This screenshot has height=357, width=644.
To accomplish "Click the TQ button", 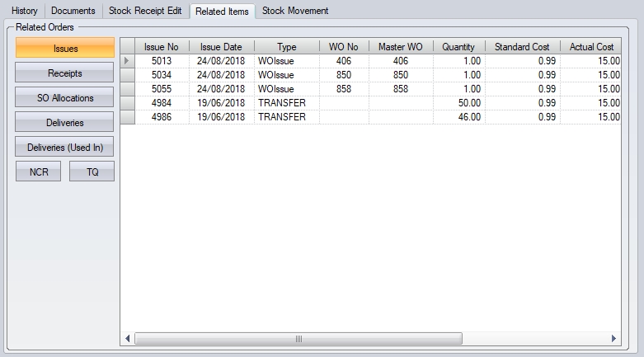I will click(x=92, y=171).
